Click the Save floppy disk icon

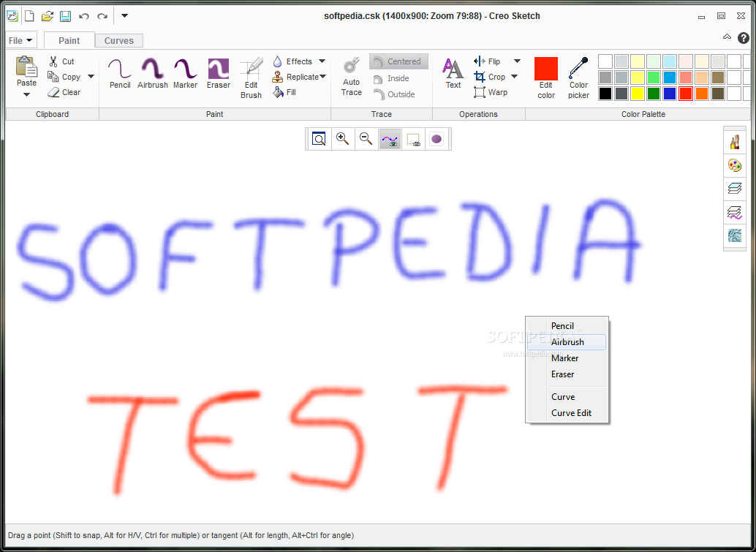pyautogui.click(x=66, y=16)
